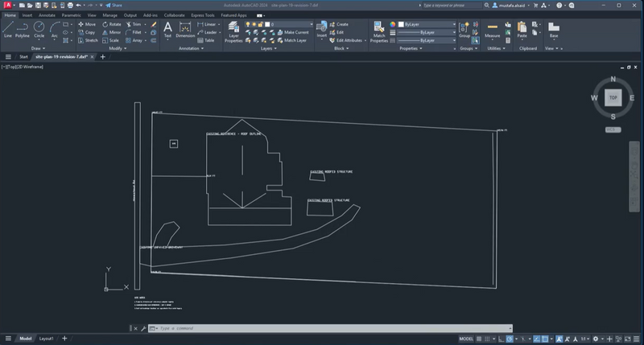Open the Parametric tab
644x345 pixels.
(71, 15)
